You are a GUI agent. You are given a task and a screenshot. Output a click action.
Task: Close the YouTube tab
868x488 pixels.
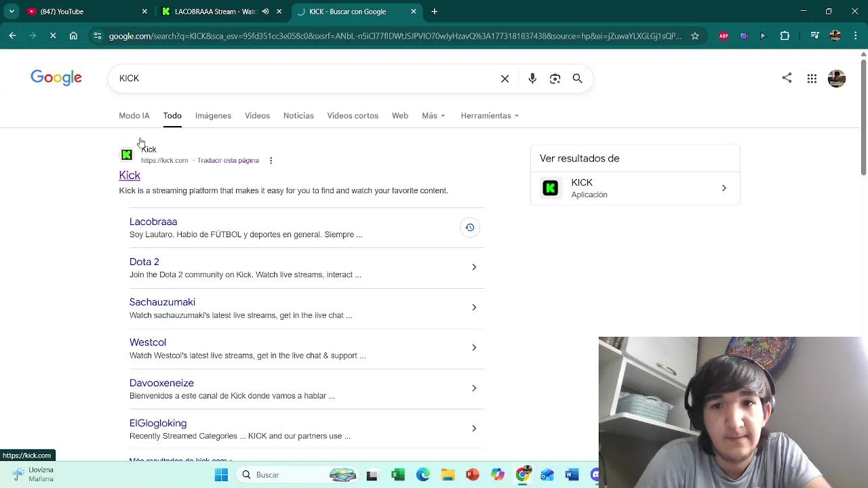coord(144,12)
